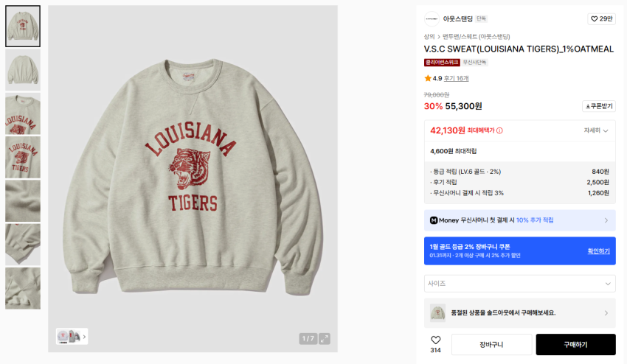Click 확인하기 on the blue coupon banner
Screen dimensions: 627x364
[598, 251]
